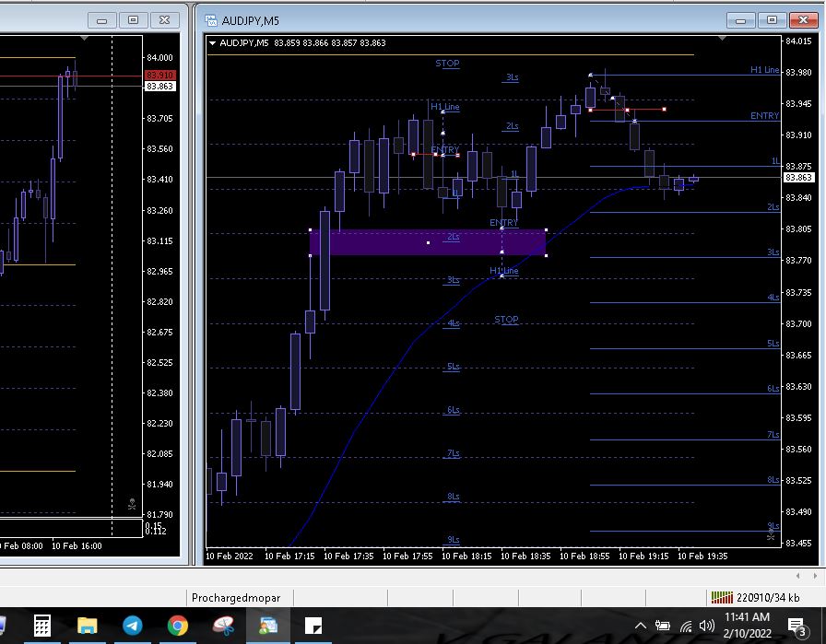Select the 7Ls label at the right edge
The width and height of the screenshot is (826, 644).
click(773, 435)
